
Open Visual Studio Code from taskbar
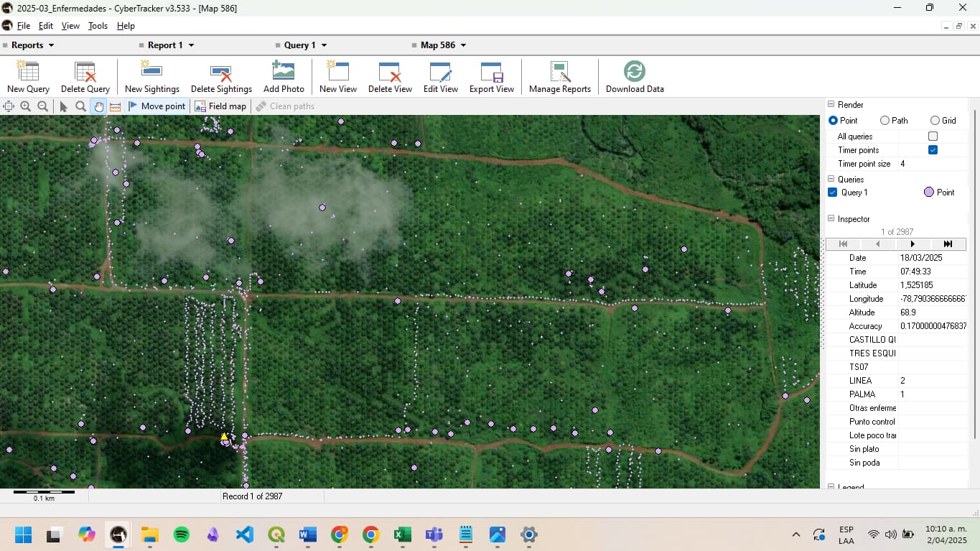(x=245, y=534)
